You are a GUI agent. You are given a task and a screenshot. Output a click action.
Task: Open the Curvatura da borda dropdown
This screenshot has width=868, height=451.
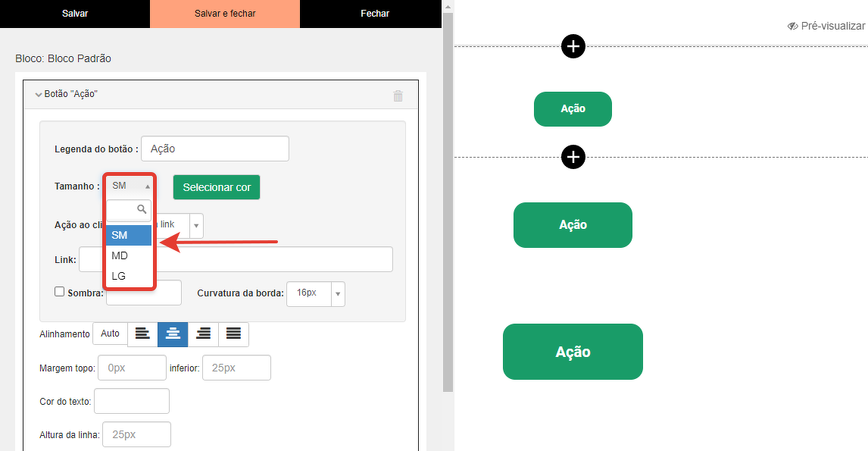pyautogui.click(x=337, y=293)
